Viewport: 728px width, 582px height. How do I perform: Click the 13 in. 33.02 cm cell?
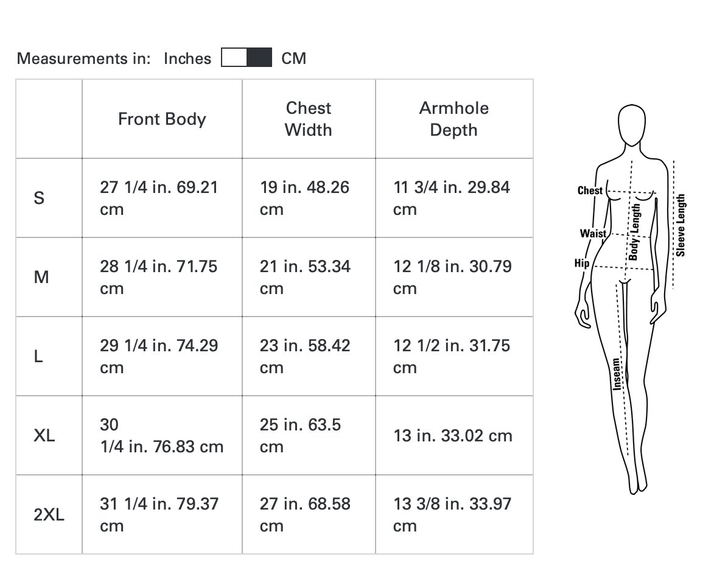pyautogui.click(x=454, y=436)
